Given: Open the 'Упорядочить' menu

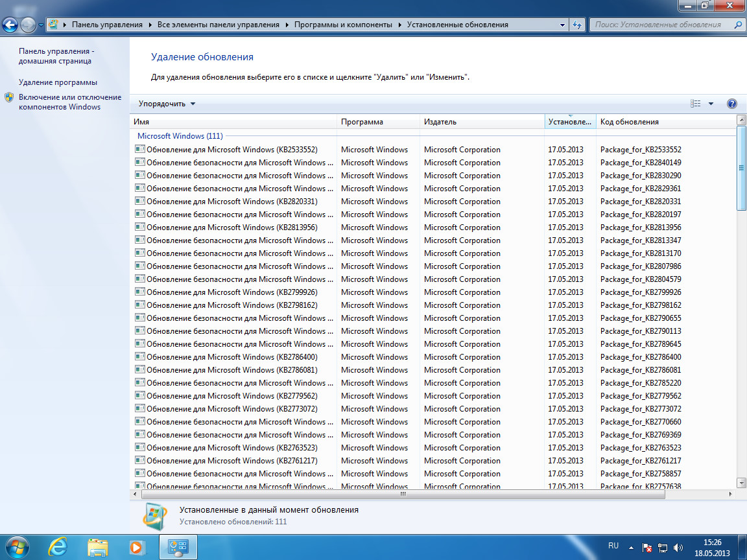Looking at the screenshot, I should click(x=167, y=104).
